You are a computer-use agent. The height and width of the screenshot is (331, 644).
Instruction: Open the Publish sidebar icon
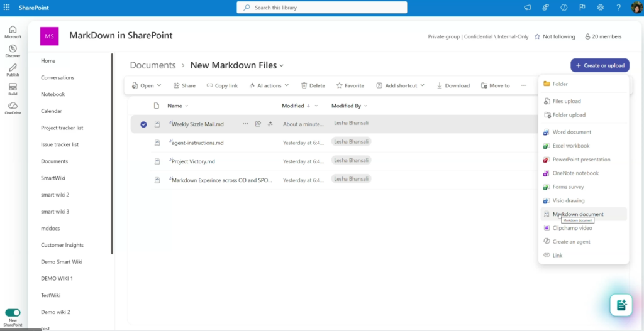13,70
